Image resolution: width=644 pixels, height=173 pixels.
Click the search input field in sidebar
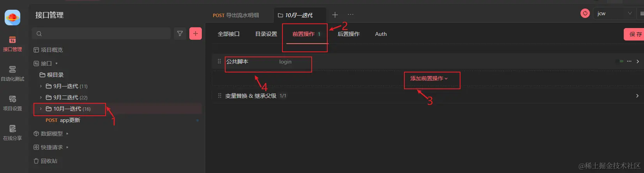(x=101, y=34)
